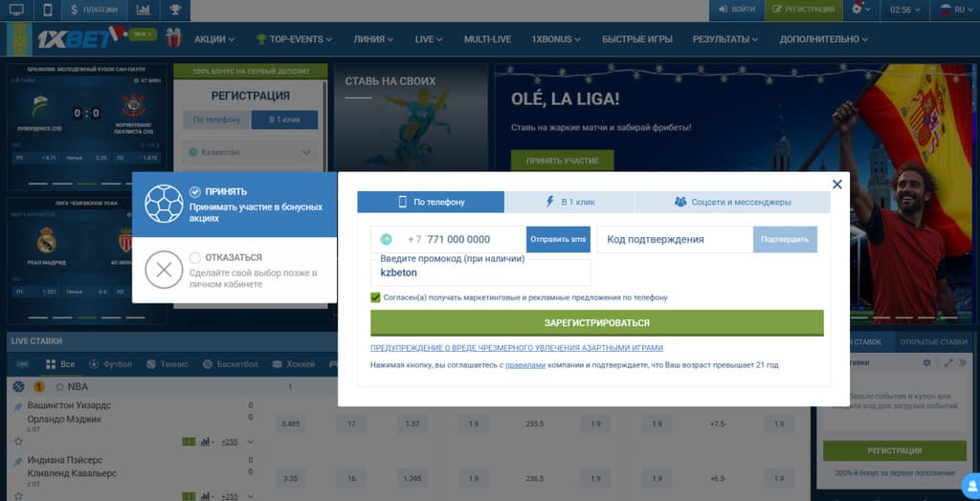Open the правилами company rules link
Image resolution: width=980 pixels, height=501 pixels.
coord(525,365)
